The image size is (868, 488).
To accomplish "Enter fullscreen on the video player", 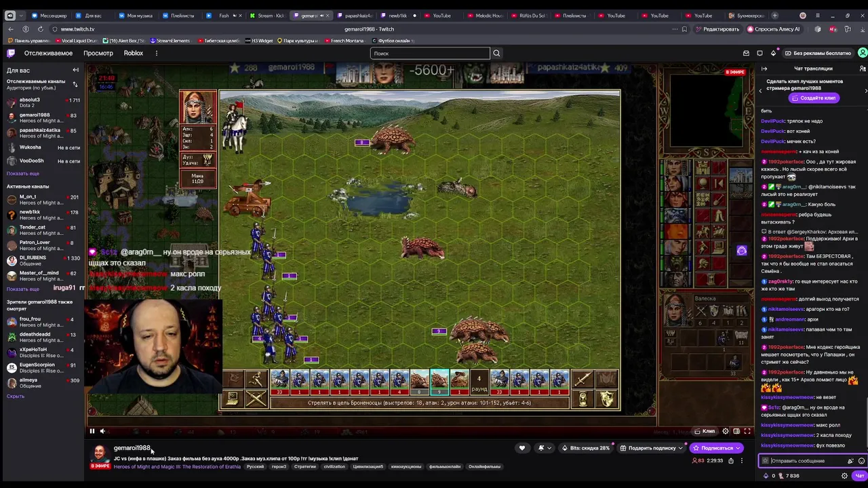I will coord(747,431).
